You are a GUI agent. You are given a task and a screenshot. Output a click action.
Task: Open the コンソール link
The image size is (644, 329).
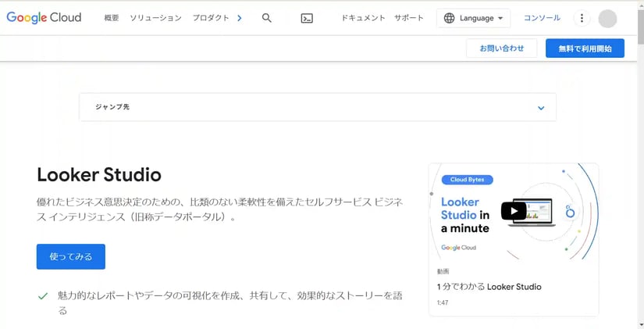tap(542, 18)
